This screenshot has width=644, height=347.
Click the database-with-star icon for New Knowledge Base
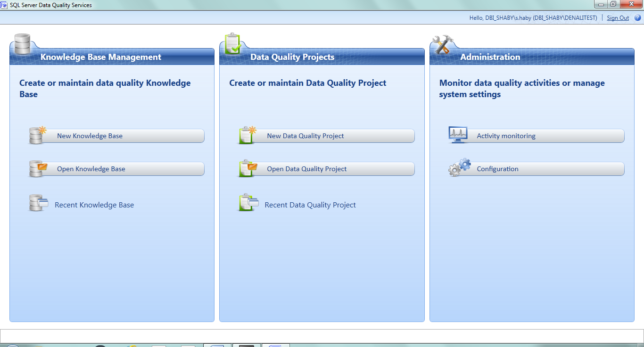coord(38,135)
